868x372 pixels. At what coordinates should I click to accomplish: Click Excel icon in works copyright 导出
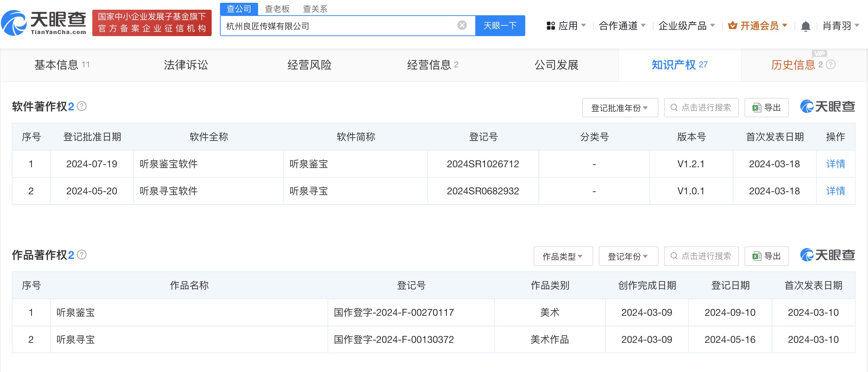[x=757, y=256]
